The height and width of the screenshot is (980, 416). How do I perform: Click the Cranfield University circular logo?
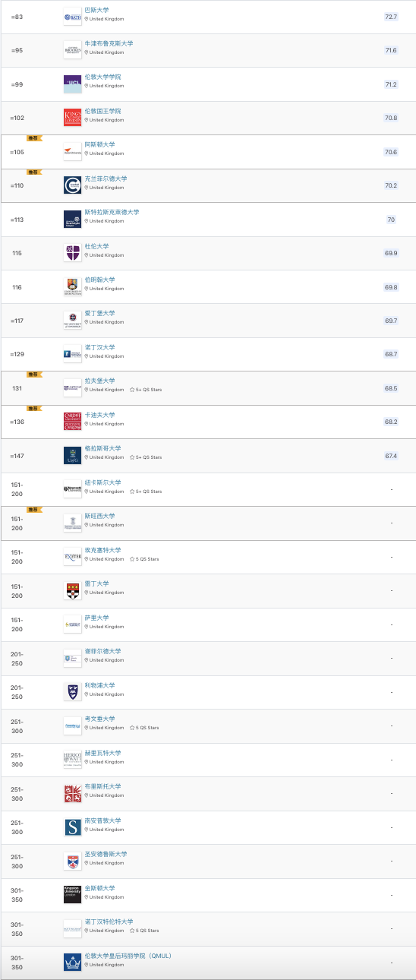[72, 185]
